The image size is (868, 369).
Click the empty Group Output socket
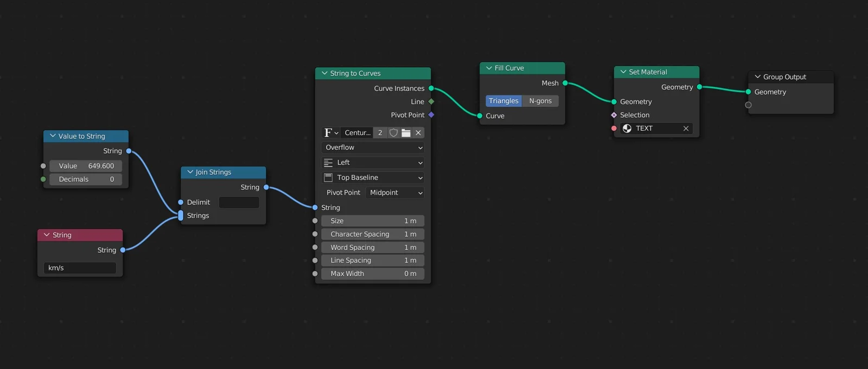pyautogui.click(x=749, y=105)
